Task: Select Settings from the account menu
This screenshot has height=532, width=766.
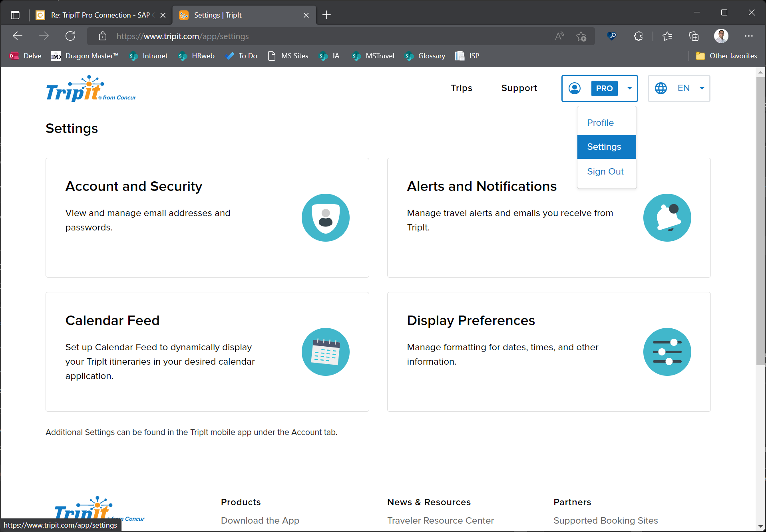Action: click(x=607, y=147)
